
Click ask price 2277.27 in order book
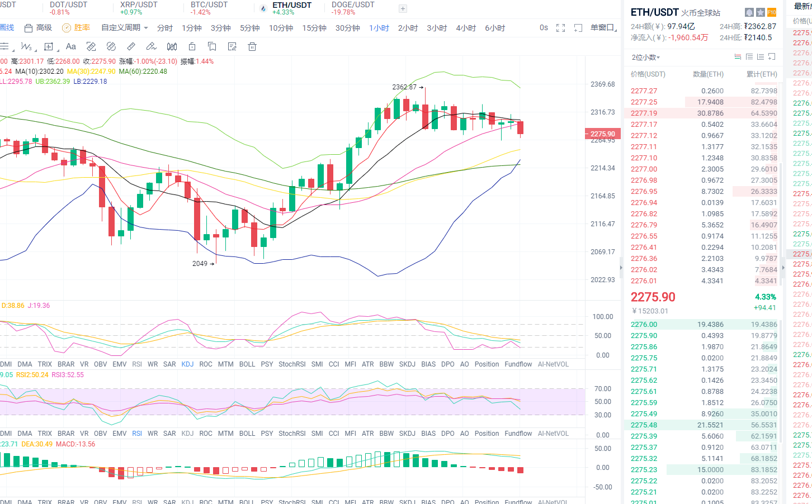644,91
